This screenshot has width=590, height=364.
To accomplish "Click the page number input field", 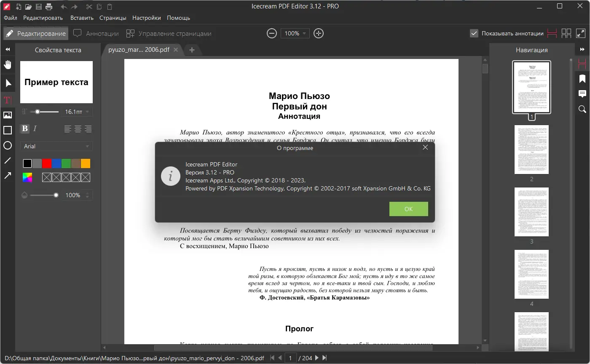I will coord(290,358).
